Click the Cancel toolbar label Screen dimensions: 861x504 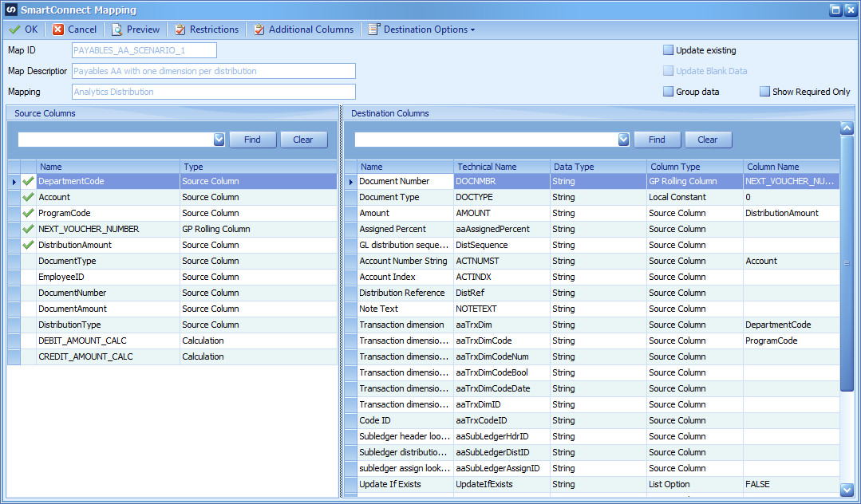click(x=82, y=30)
